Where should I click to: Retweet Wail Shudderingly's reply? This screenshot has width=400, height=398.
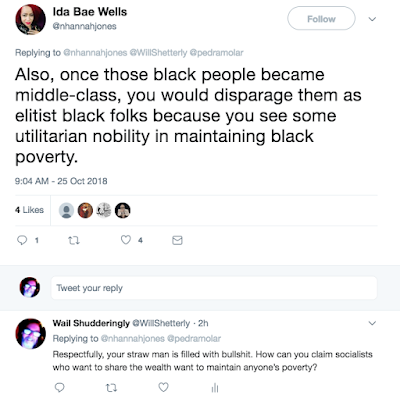(x=111, y=388)
